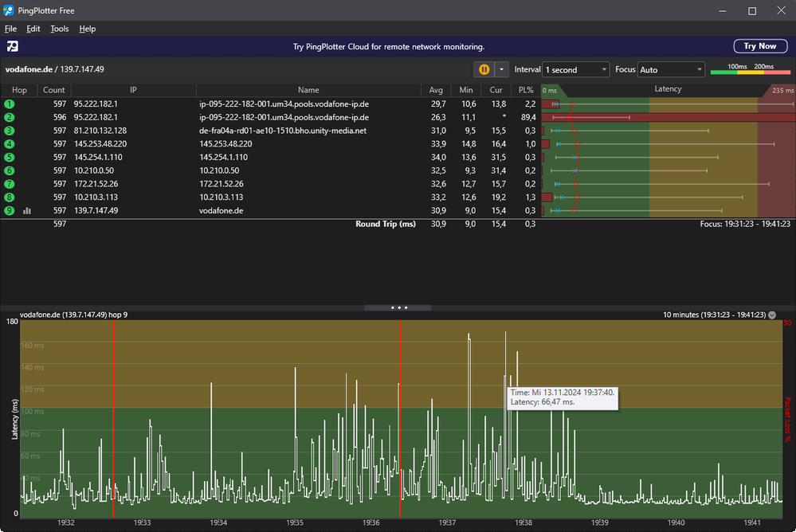Image resolution: width=796 pixels, height=532 pixels.
Task: Expand the Interval '1 second' dropdown
Action: [575, 70]
